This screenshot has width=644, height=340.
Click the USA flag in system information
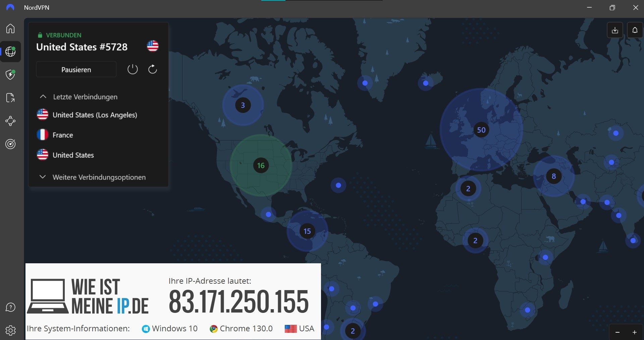coord(290,329)
